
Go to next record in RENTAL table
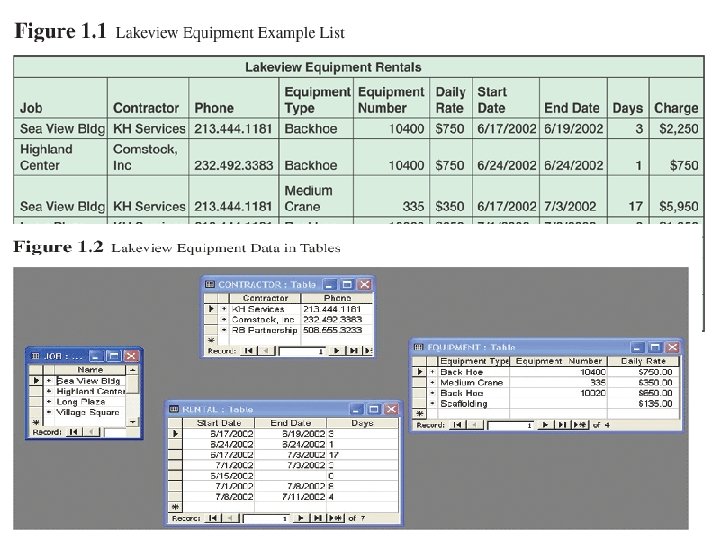[x=301, y=518]
